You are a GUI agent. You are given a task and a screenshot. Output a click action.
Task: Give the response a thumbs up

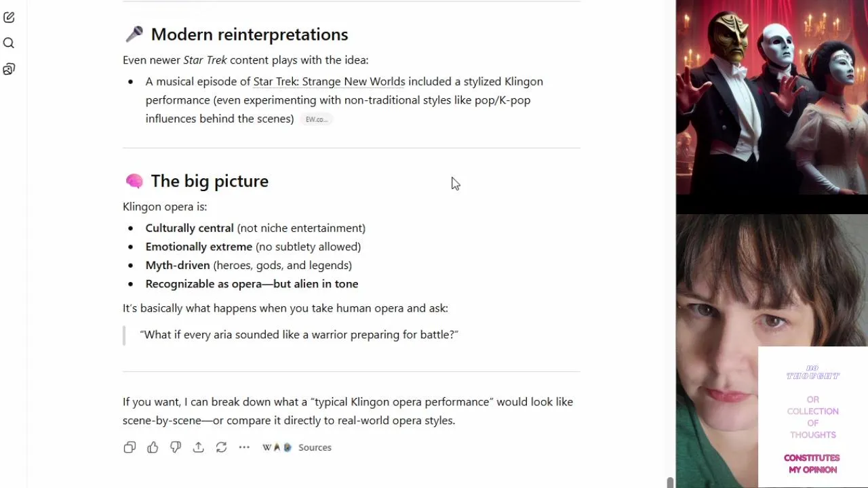coord(153,447)
